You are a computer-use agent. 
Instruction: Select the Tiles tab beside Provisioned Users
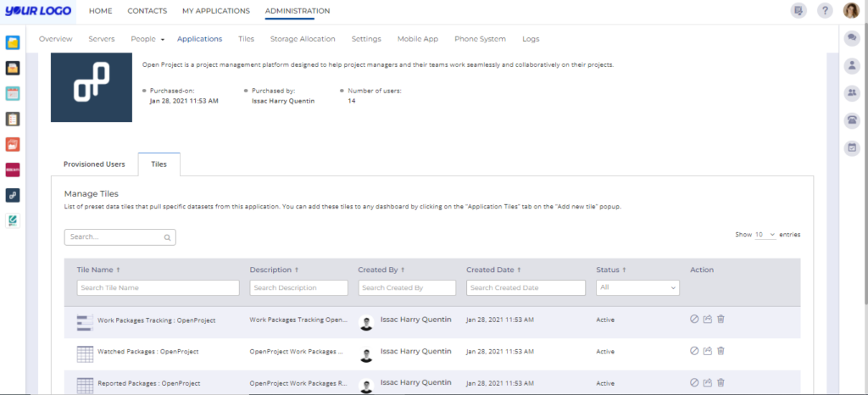point(159,164)
